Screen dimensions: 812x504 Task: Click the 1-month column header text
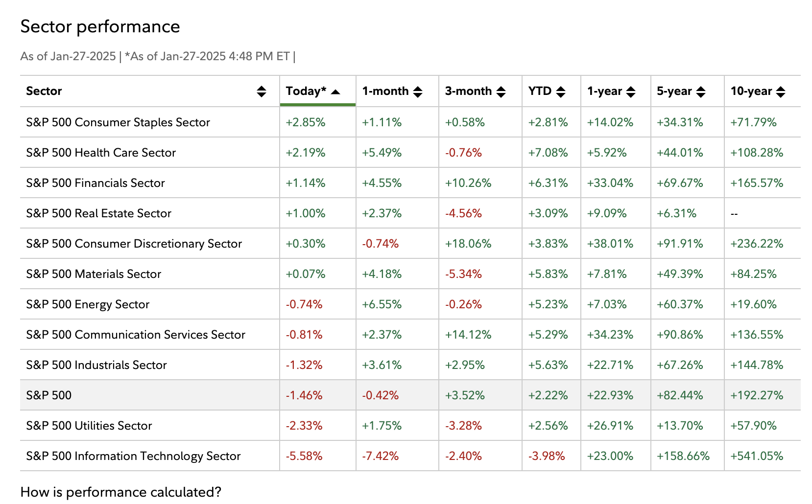[x=385, y=91]
